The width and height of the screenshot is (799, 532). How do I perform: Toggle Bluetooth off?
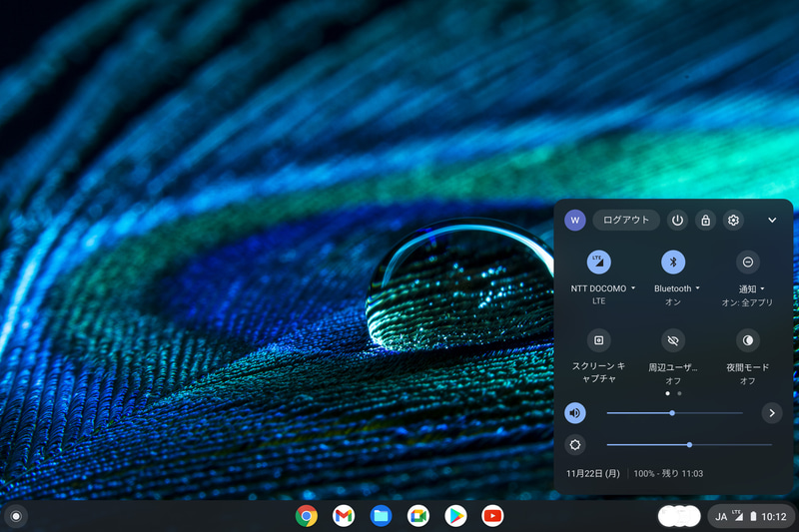point(673,262)
